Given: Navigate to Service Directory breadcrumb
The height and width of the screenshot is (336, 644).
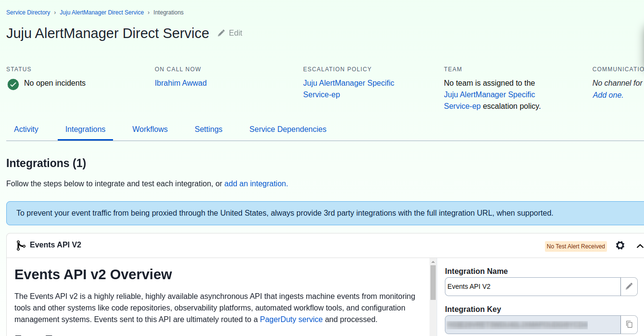Looking at the screenshot, I should pos(28,13).
